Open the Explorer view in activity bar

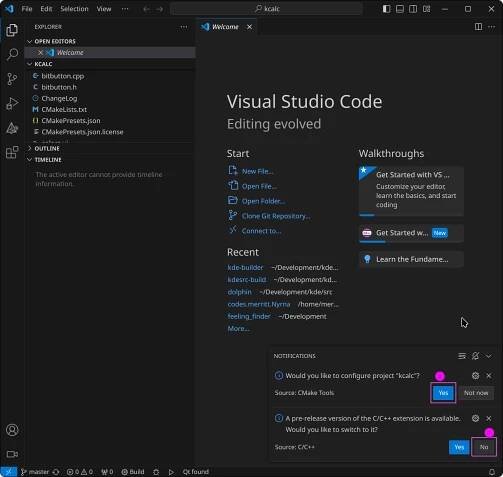(x=12, y=30)
